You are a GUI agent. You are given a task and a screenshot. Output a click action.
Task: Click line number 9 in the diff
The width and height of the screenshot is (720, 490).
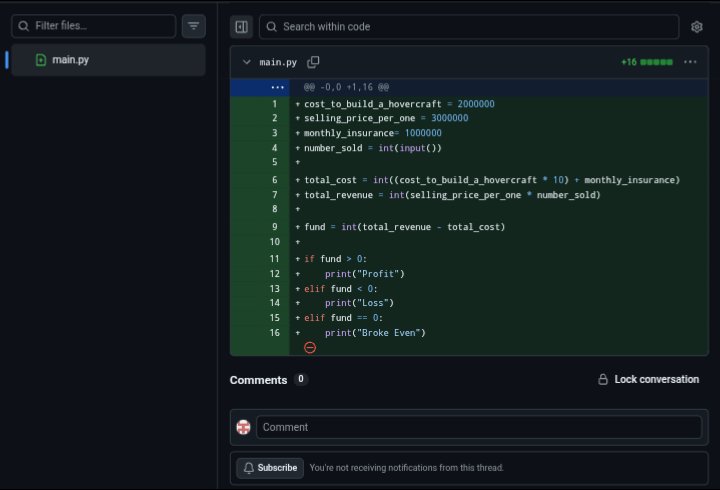coord(275,227)
